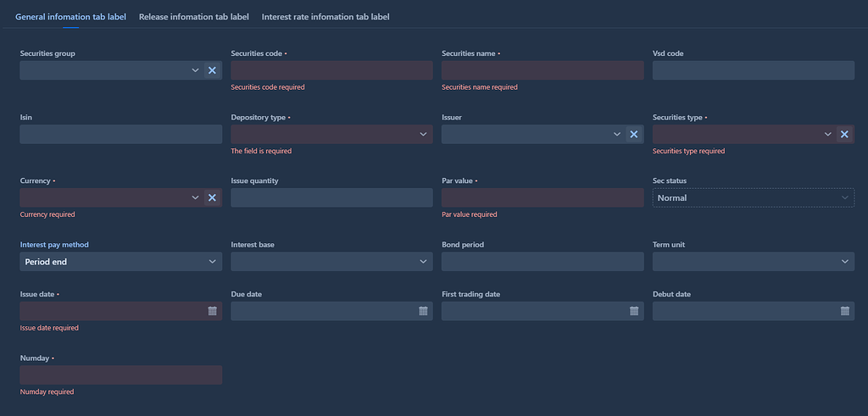Open the Sec status Normal dropdown

(x=754, y=197)
